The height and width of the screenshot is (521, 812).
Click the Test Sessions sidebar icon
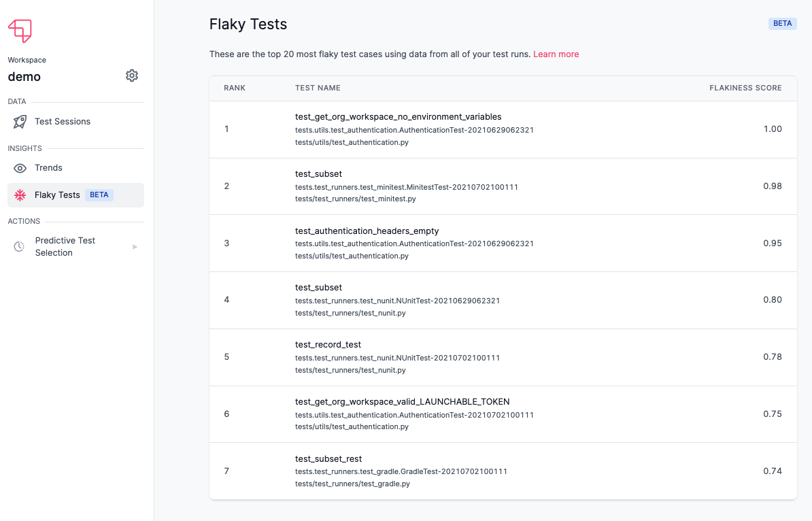pyautogui.click(x=19, y=121)
